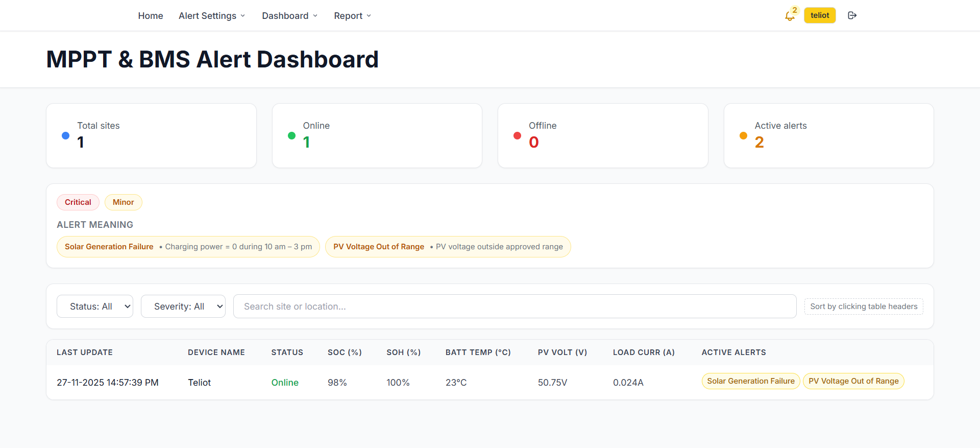Click the blue Total sites dot
This screenshot has width=980, height=448.
[65, 136]
